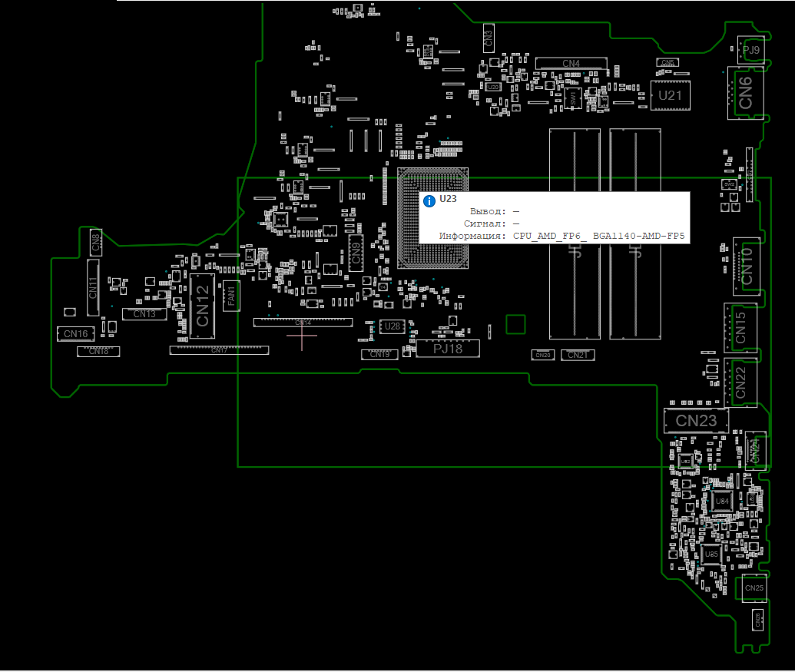Select the U84 chip
Viewport: 795px width, 672px height.
[x=722, y=502]
